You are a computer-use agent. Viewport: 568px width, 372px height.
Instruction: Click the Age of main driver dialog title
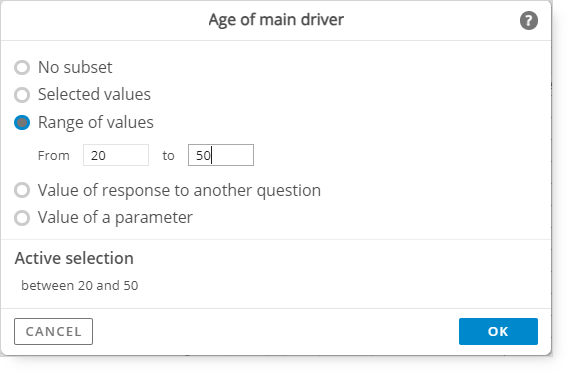click(x=276, y=20)
